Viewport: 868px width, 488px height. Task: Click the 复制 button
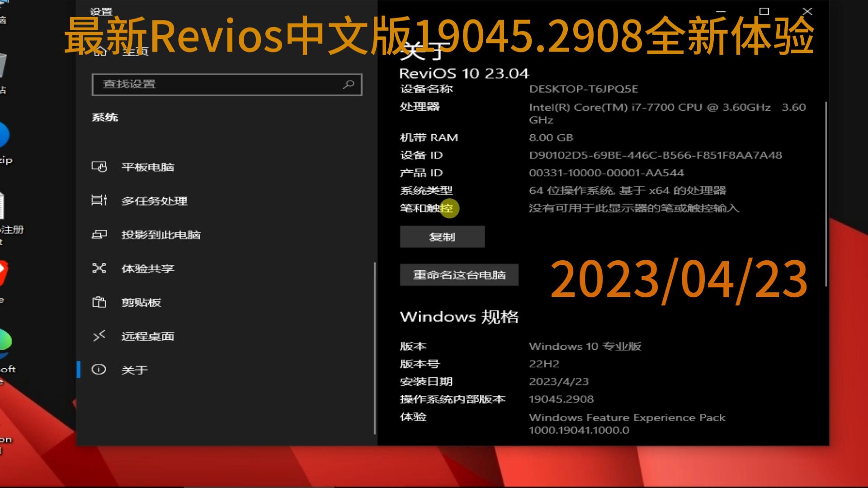[442, 237]
